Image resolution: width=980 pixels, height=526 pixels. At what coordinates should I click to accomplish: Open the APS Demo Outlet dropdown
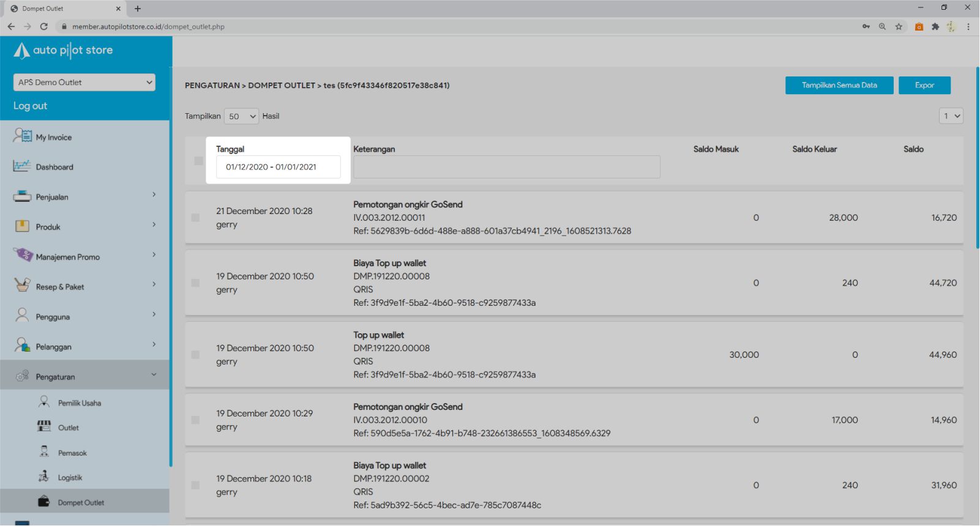pyautogui.click(x=84, y=83)
